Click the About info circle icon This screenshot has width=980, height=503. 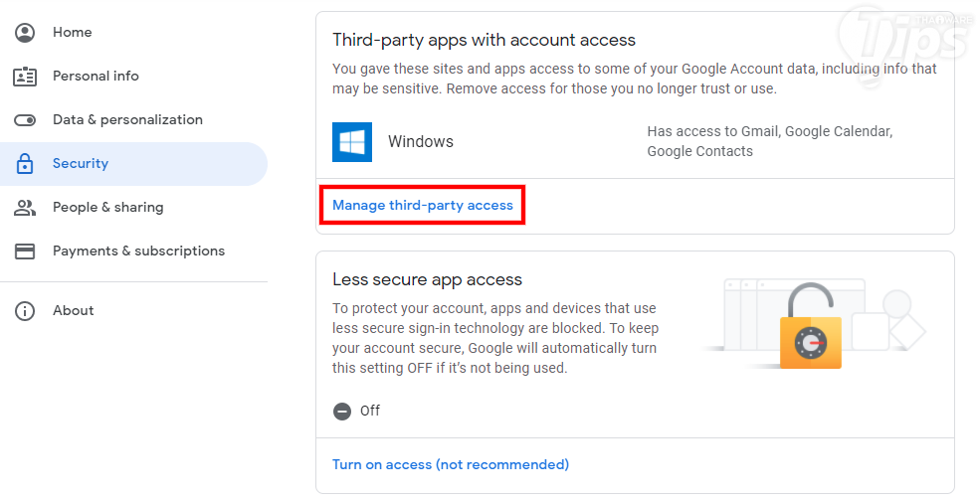click(25, 311)
